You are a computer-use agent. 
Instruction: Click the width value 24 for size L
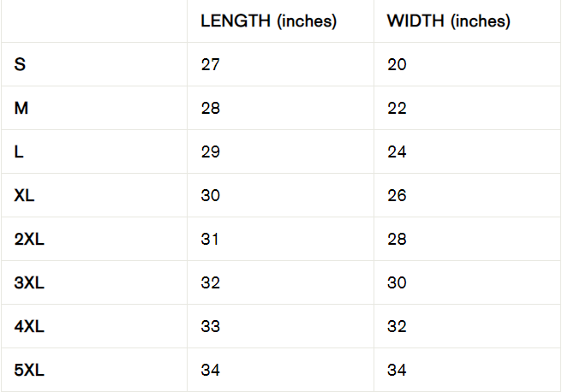click(x=397, y=152)
